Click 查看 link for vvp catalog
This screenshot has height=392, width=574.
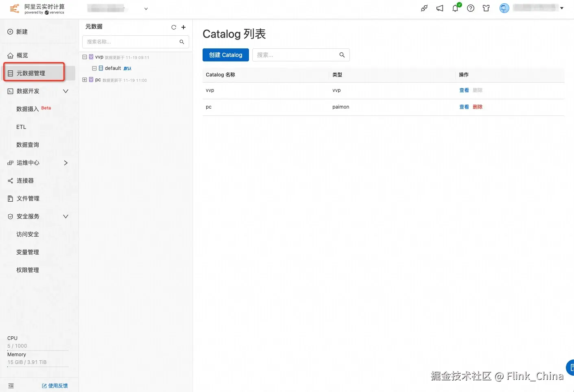pyautogui.click(x=464, y=90)
